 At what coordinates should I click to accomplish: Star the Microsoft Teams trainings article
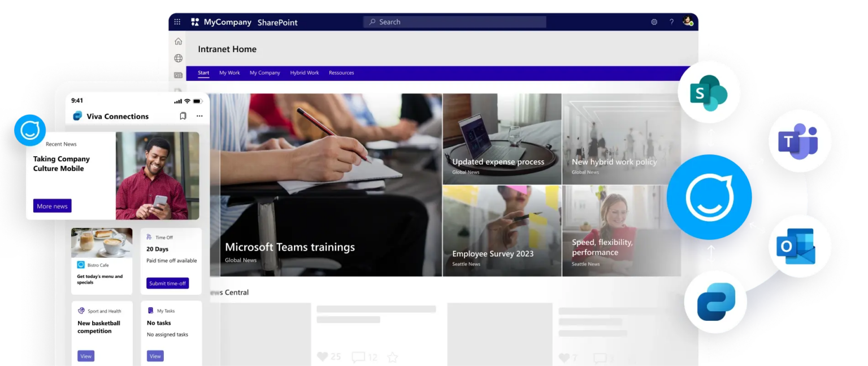coord(393,358)
